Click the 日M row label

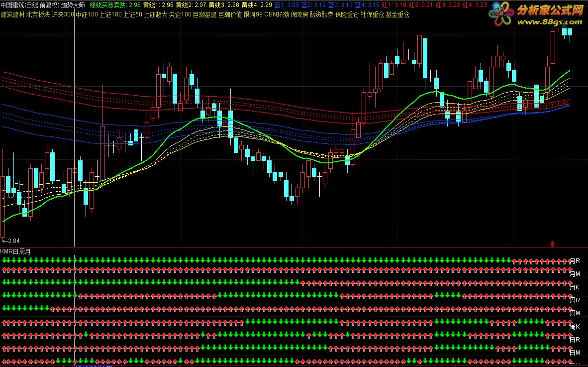pyautogui.click(x=575, y=353)
